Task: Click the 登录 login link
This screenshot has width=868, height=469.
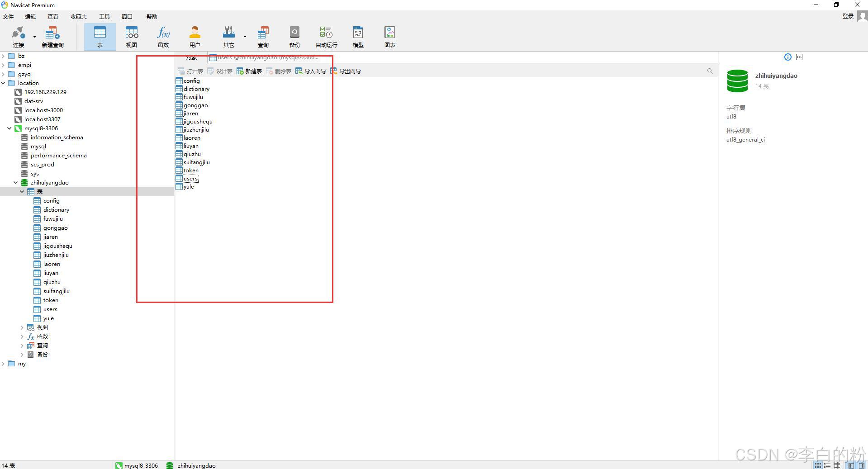Action: (848, 16)
